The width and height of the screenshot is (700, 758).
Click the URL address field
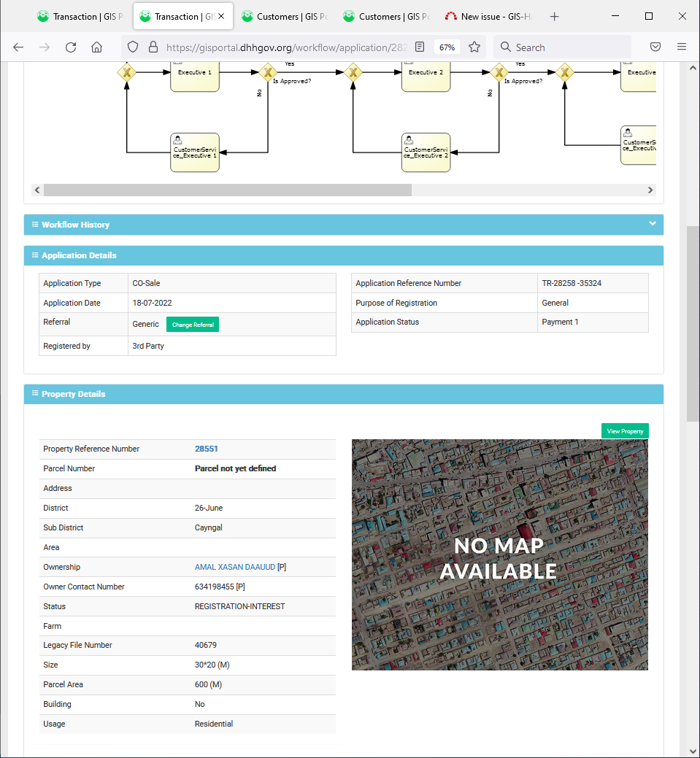coord(286,47)
